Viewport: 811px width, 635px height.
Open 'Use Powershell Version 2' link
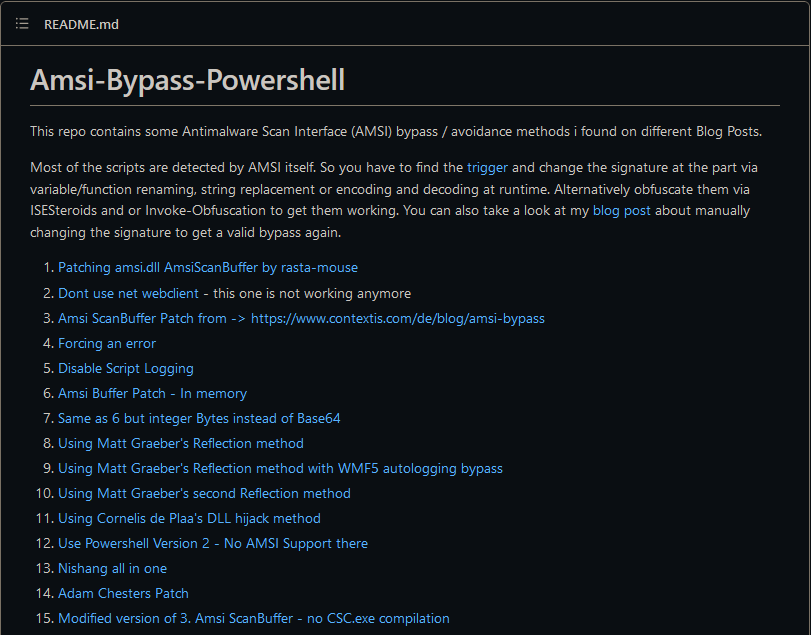point(213,543)
